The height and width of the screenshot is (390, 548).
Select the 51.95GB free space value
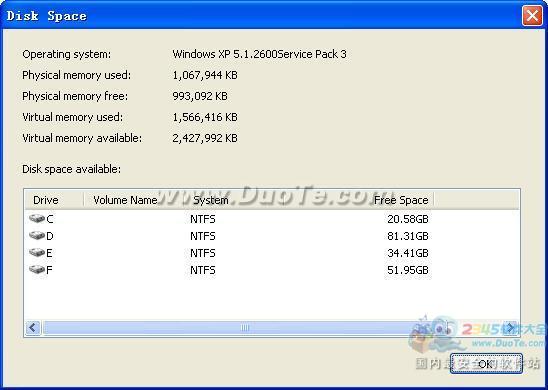click(408, 270)
